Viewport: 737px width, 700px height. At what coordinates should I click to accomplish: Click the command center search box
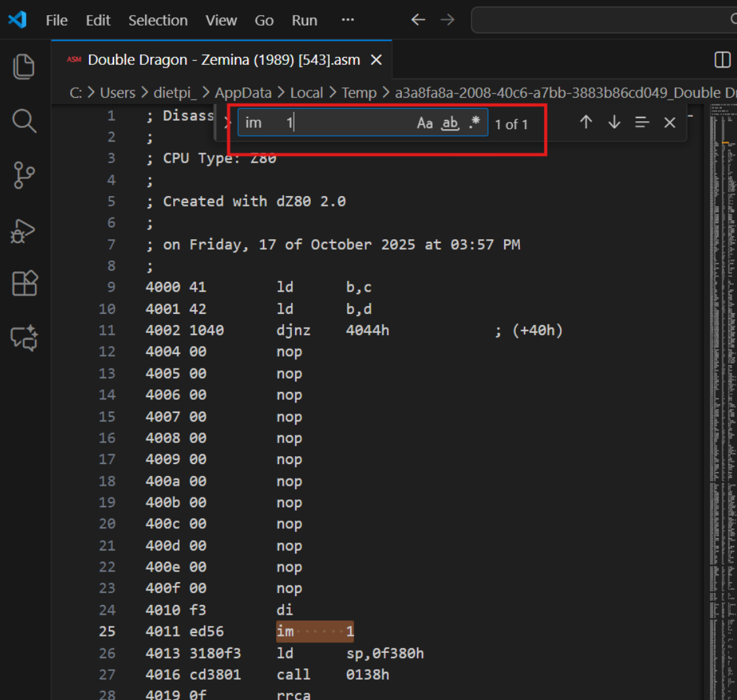tap(604, 20)
